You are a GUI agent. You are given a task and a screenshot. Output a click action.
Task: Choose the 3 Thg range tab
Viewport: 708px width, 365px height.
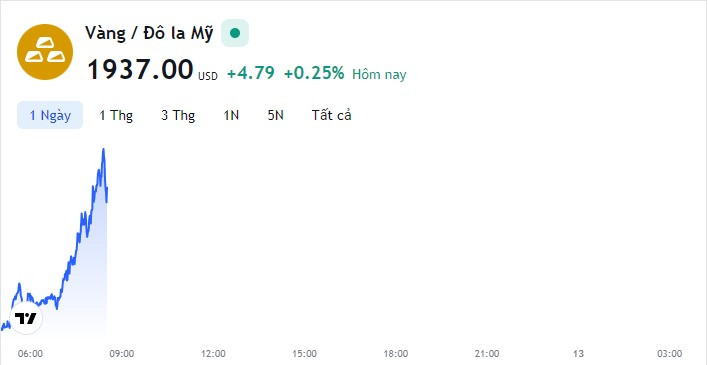[178, 115]
